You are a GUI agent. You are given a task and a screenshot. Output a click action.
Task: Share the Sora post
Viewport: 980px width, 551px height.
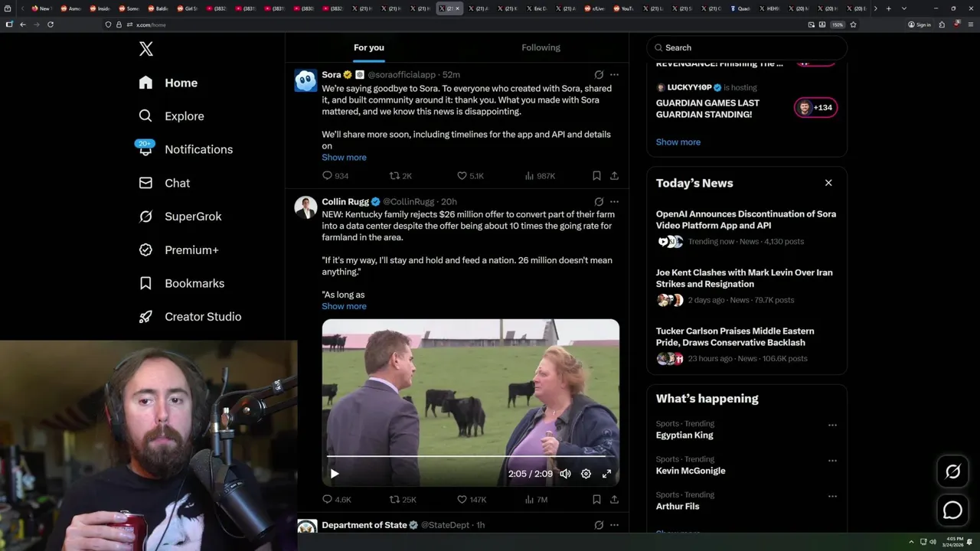[614, 176]
